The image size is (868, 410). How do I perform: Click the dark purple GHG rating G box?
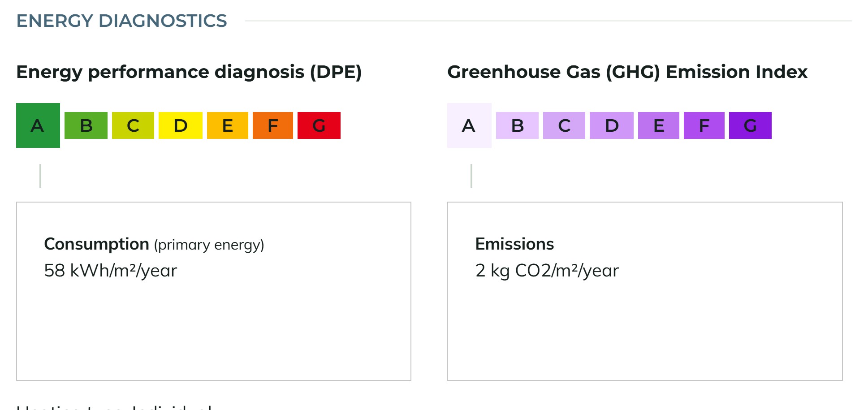tap(750, 125)
